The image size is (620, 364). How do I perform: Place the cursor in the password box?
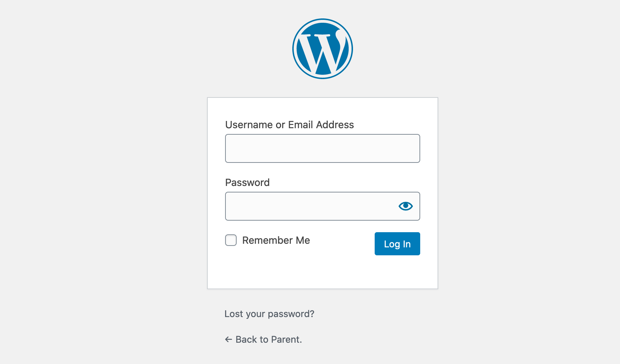coord(311,206)
